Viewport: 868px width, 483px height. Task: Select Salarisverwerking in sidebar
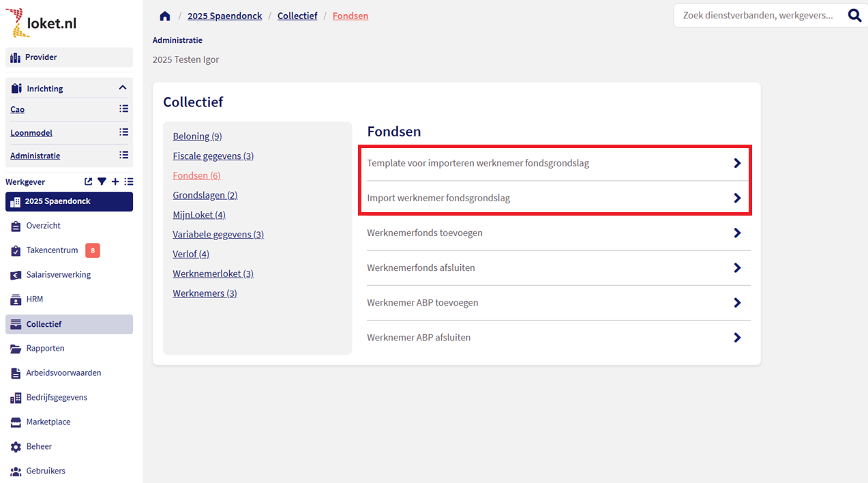click(58, 275)
